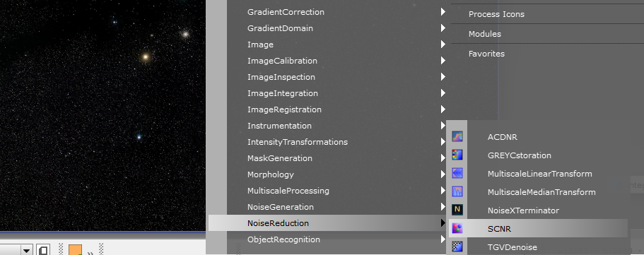Image resolution: width=644 pixels, height=255 pixels.
Task: Show hidden toolbar items via the chevron
Action: [90, 252]
